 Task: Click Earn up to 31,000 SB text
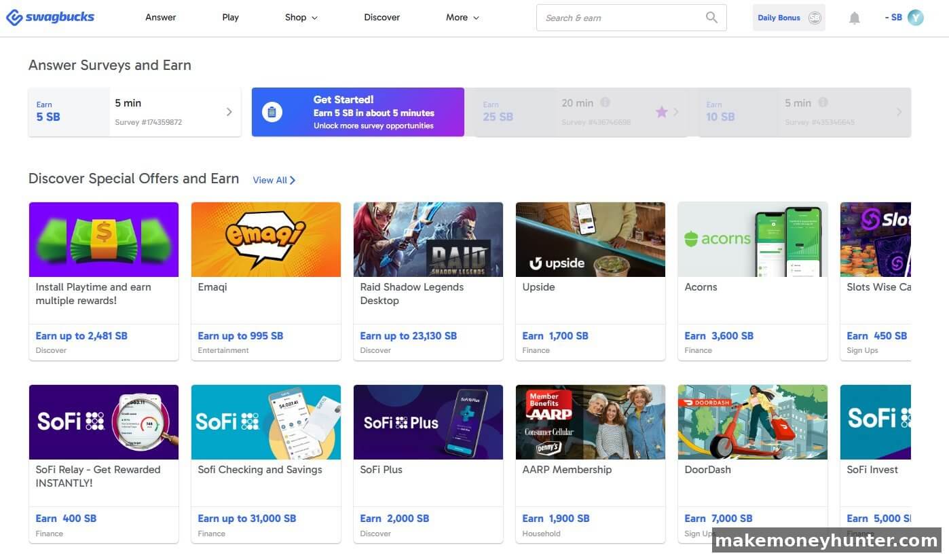247,519
